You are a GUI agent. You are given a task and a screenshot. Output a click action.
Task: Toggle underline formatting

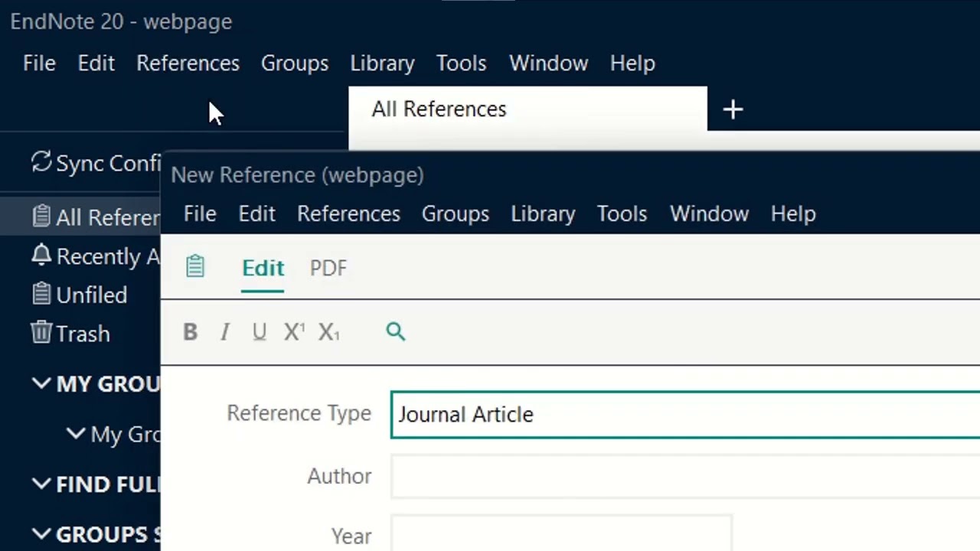[260, 331]
